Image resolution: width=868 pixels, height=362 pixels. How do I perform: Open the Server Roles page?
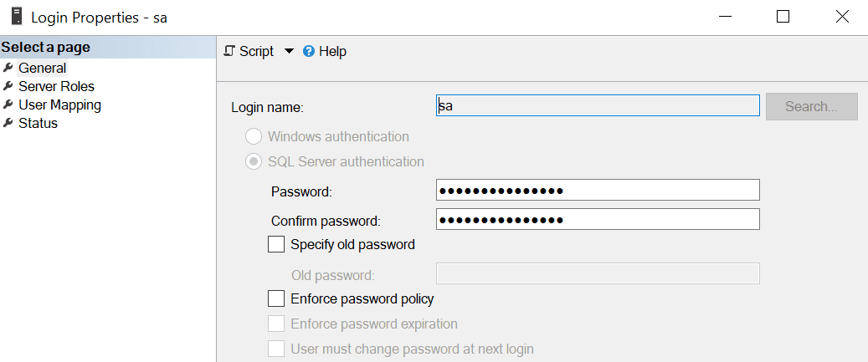(56, 86)
